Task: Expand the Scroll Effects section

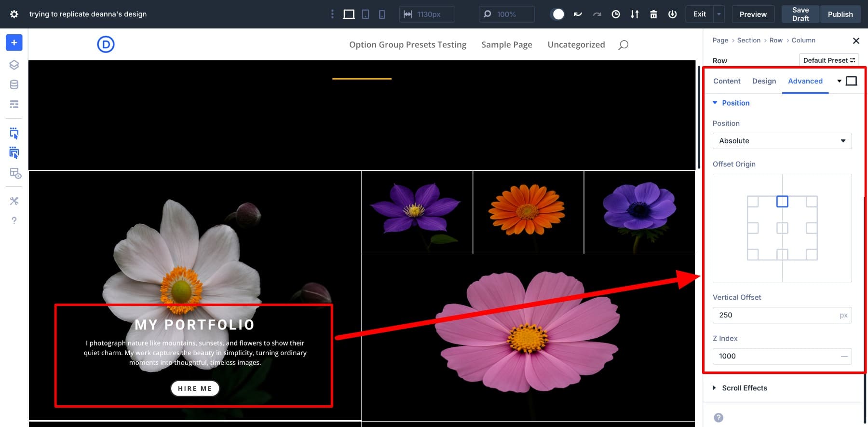Action: click(x=744, y=388)
